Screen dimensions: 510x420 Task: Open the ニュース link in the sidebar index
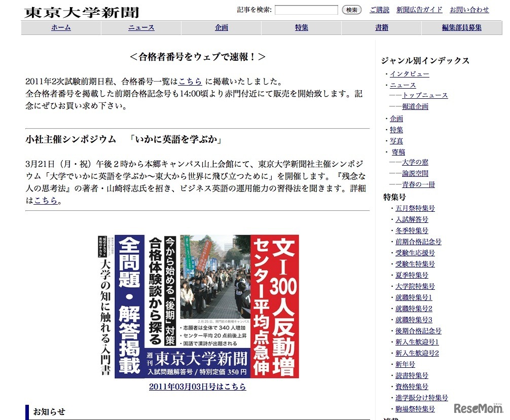point(403,85)
